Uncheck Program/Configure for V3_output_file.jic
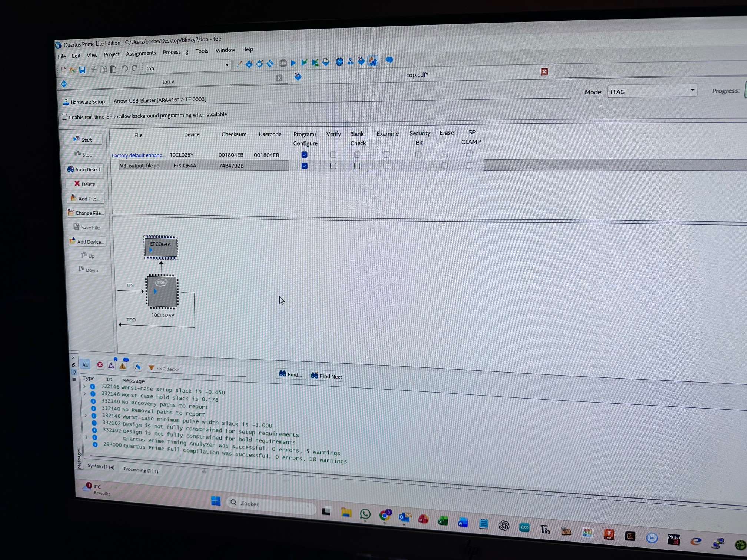The image size is (747, 560). pos(304,166)
